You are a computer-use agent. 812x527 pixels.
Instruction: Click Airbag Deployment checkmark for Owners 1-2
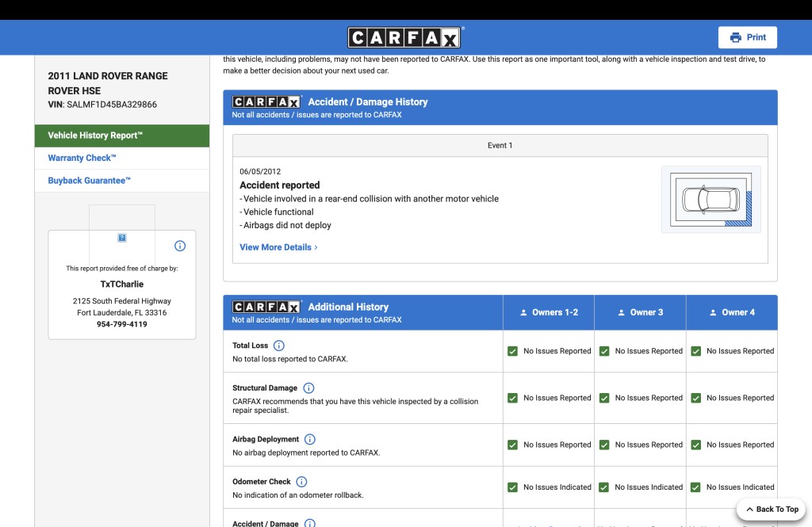[513, 445]
